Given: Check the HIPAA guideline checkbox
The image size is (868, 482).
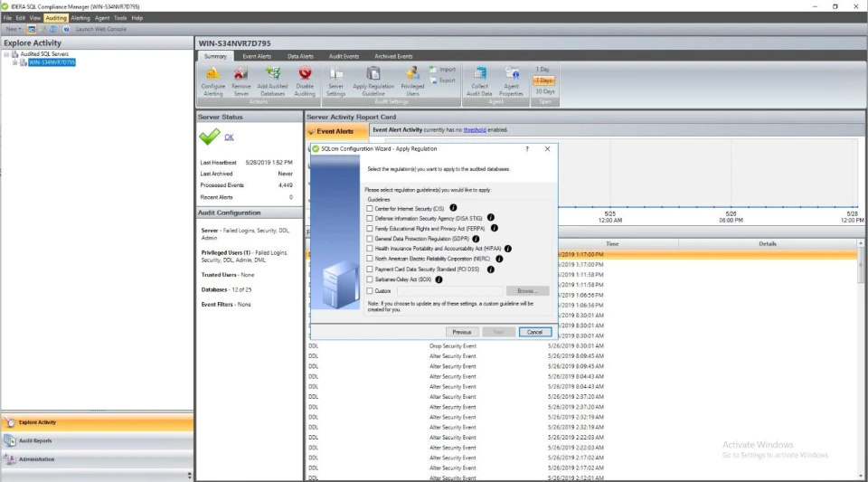Looking at the screenshot, I should point(370,249).
